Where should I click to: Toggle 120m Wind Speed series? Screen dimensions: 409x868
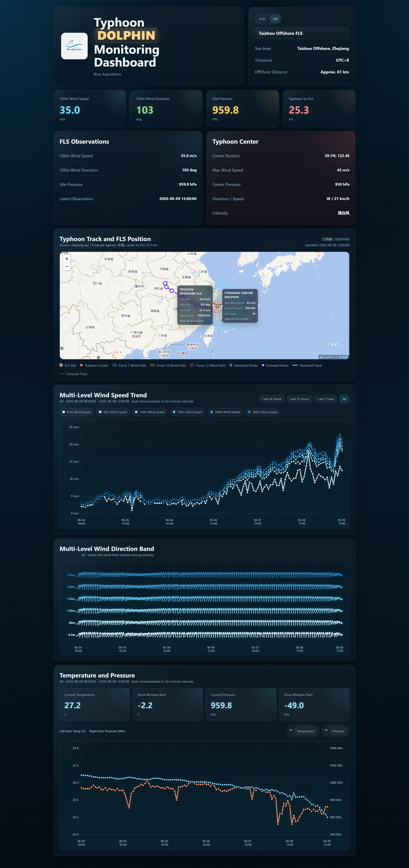(x=150, y=412)
